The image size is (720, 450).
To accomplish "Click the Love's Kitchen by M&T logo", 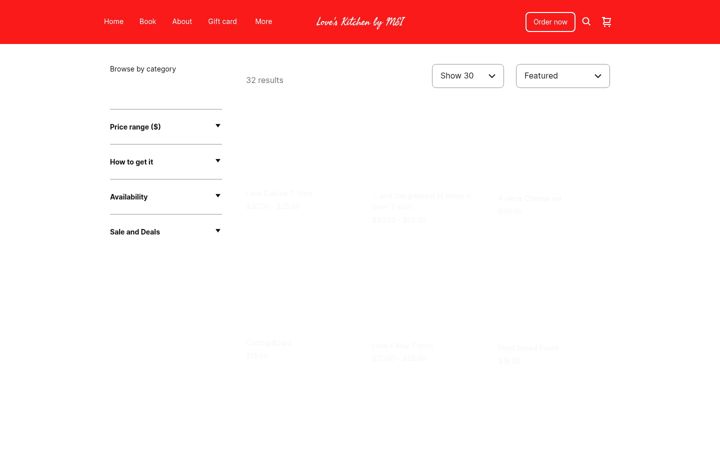I will pos(360,22).
